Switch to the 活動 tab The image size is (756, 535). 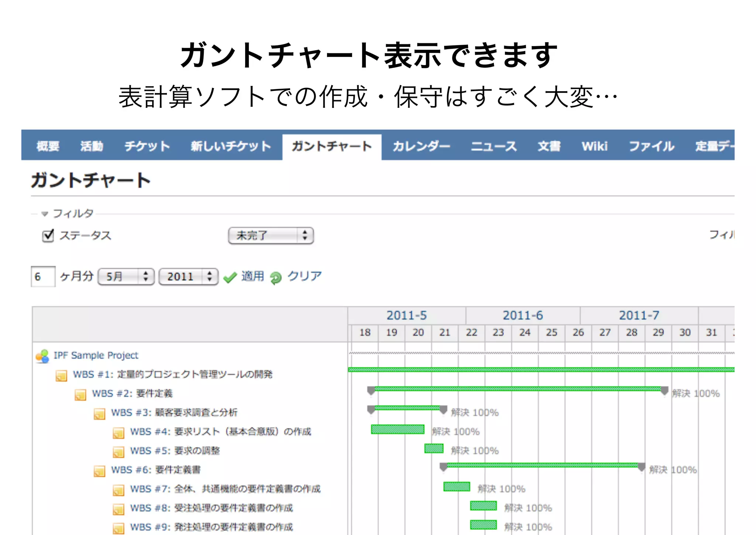92,146
